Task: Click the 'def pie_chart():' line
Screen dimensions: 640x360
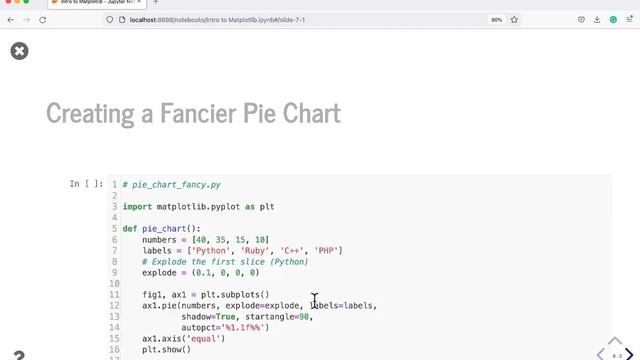Action: pos(162,229)
